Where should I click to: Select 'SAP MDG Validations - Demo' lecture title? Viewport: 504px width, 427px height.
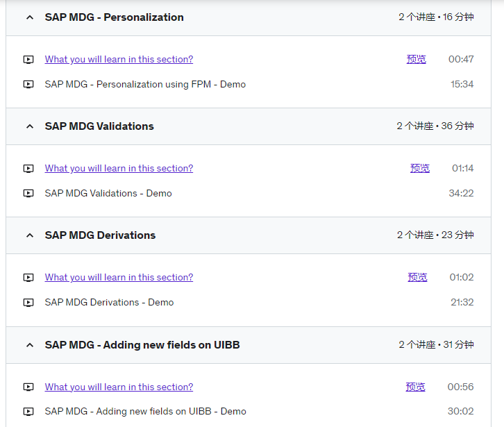108,193
